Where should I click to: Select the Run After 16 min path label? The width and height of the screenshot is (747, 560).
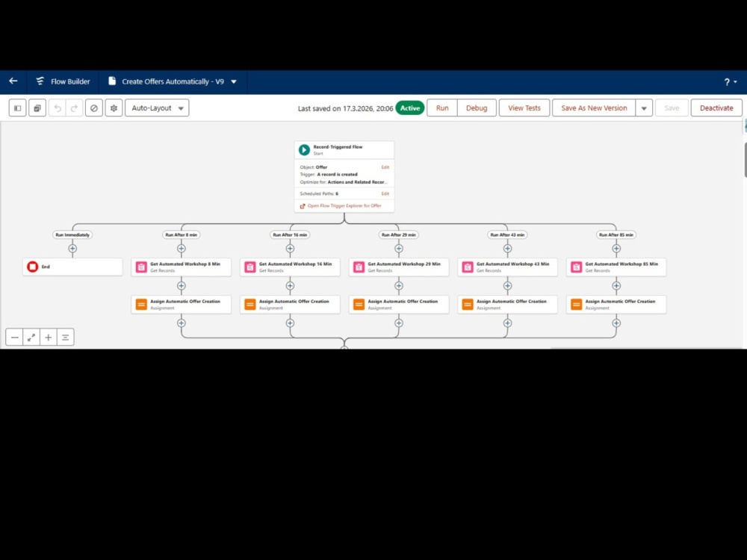tap(290, 234)
